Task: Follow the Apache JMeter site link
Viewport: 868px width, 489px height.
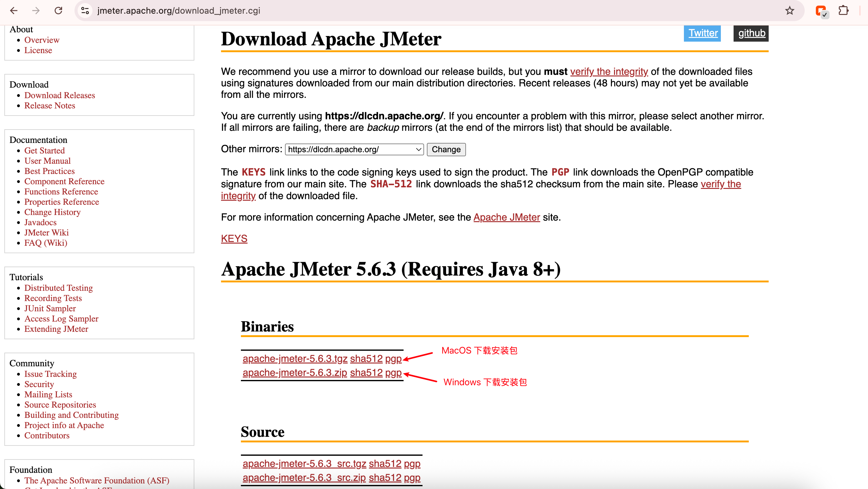Action: tap(506, 217)
